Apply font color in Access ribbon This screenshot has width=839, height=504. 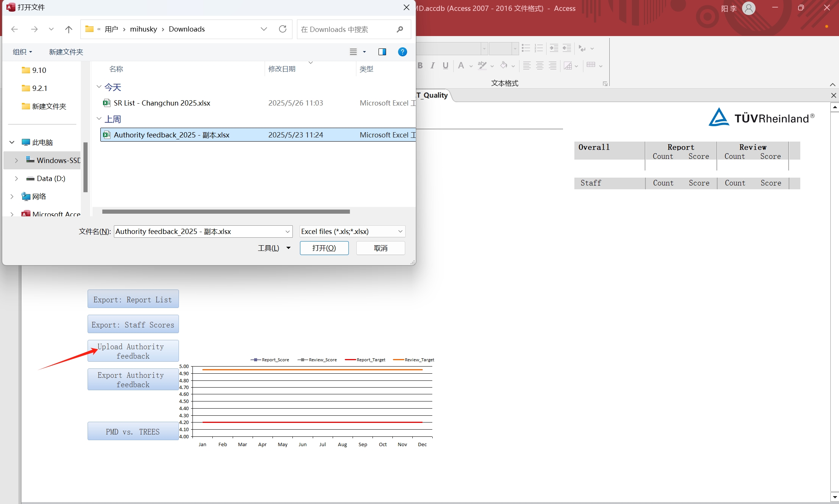coord(461,66)
